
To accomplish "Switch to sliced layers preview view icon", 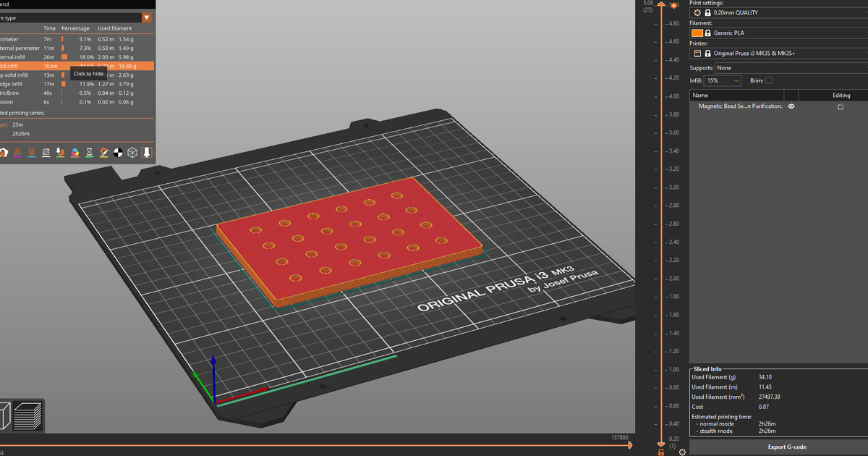I will [27, 416].
